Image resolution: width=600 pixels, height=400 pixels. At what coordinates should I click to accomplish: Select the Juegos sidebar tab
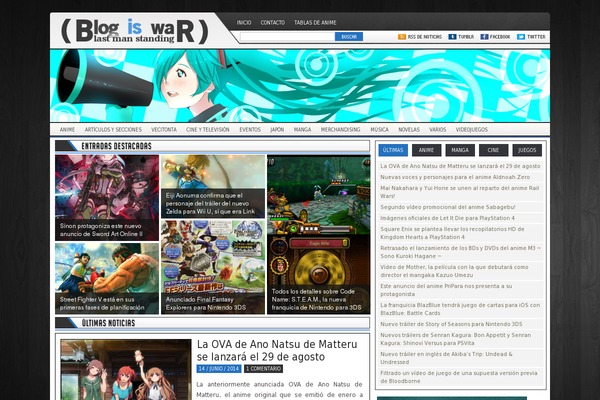pyautogui.click(x=527, y=150)
